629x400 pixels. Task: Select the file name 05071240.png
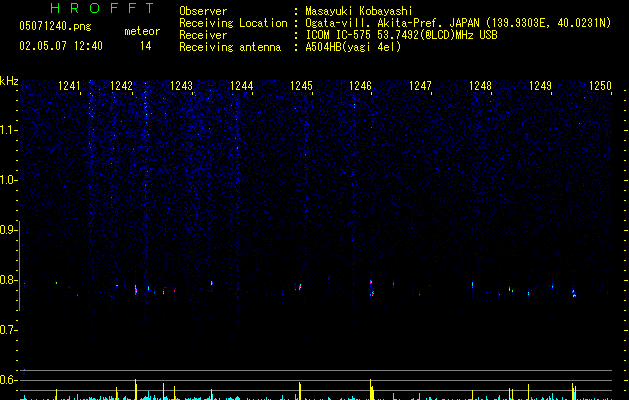(x=55, y=27)
